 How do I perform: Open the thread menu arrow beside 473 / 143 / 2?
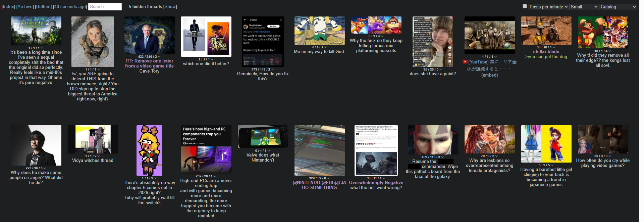coord(272,70)
